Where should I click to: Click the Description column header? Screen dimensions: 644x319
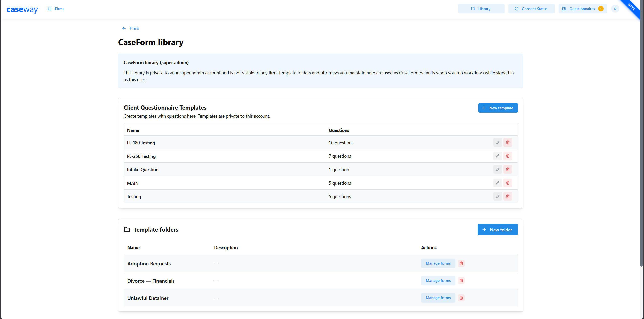(226, 248)
